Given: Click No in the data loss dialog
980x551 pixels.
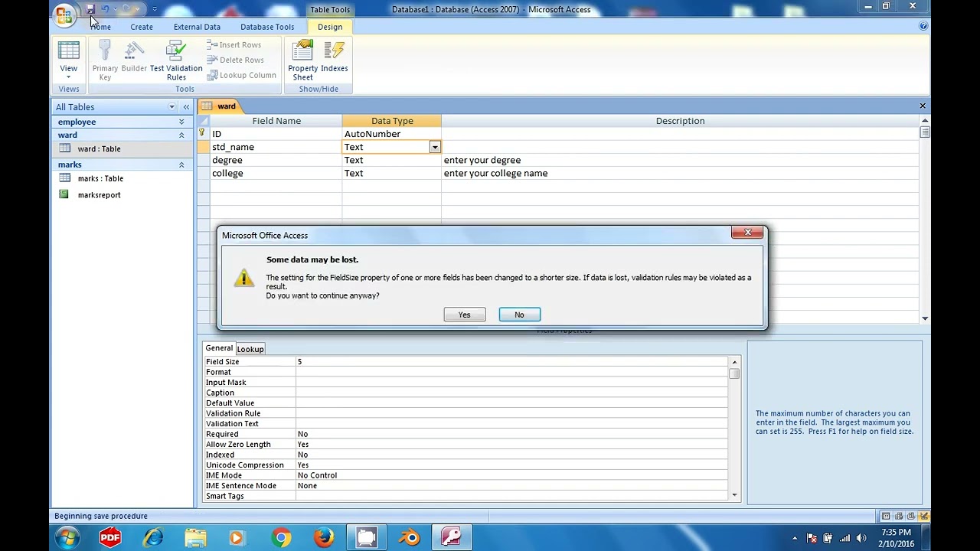Looking at the screenshot, I should click(519, 315).
